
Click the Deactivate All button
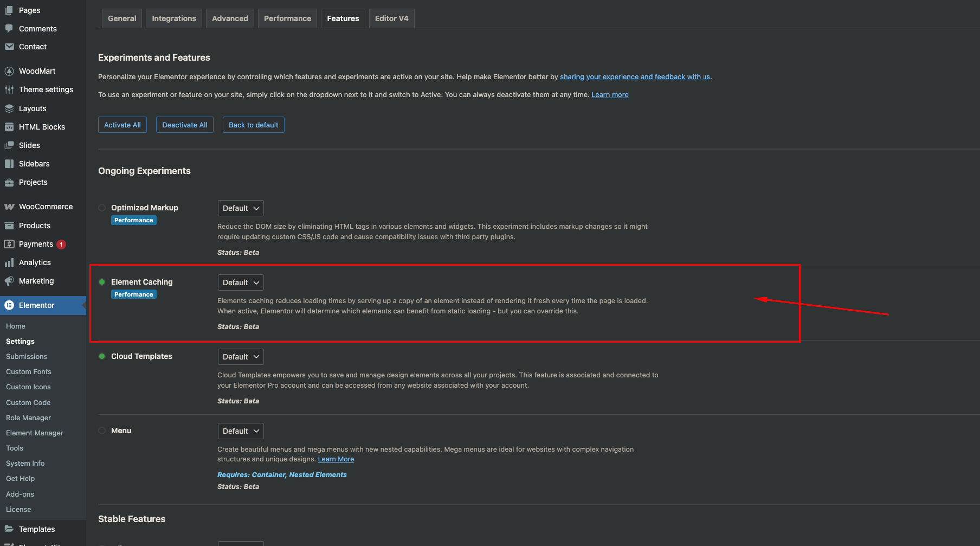[185, 125]
